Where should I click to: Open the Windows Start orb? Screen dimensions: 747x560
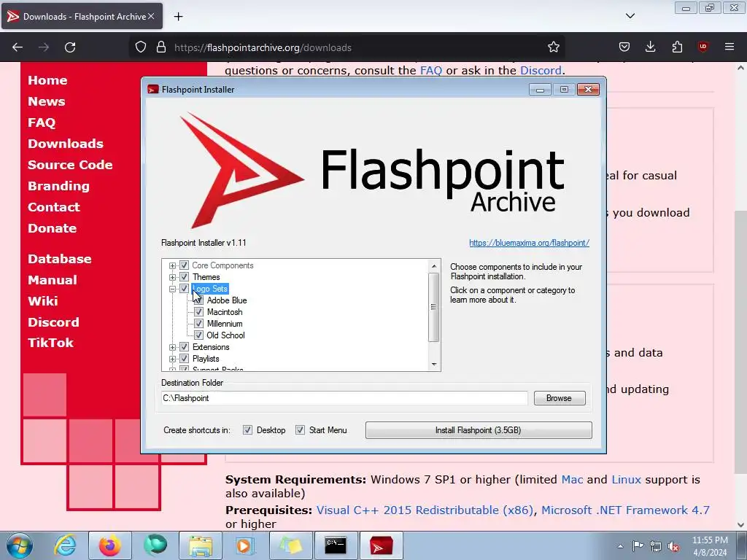tap(20, 545)
